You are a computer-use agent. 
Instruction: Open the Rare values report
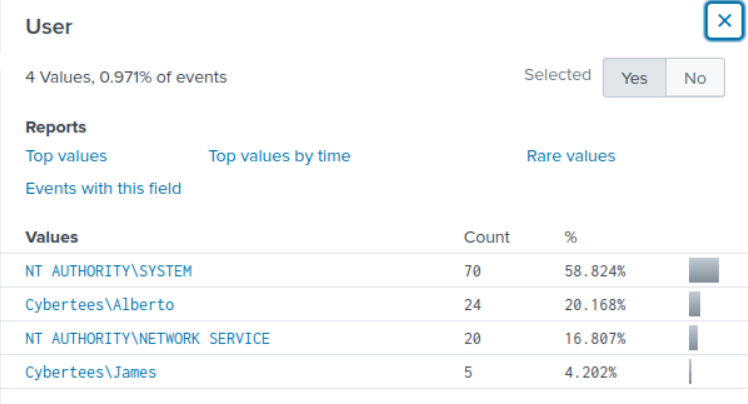(x=571, y=156)
